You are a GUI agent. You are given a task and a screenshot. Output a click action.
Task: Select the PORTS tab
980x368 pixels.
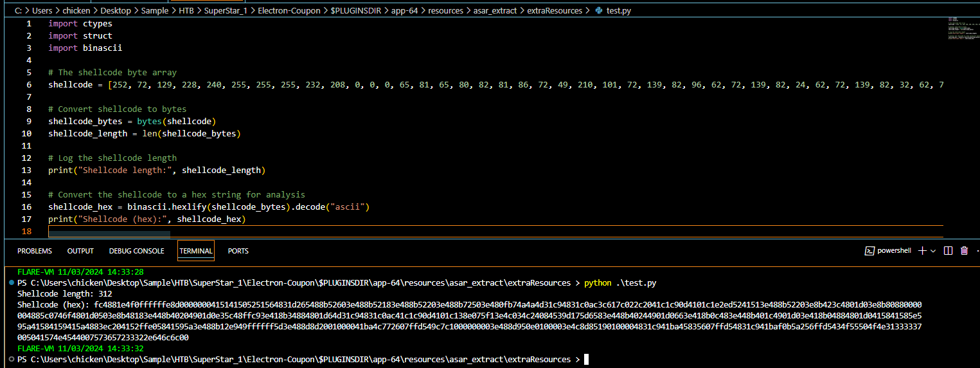tap(238, 251)
